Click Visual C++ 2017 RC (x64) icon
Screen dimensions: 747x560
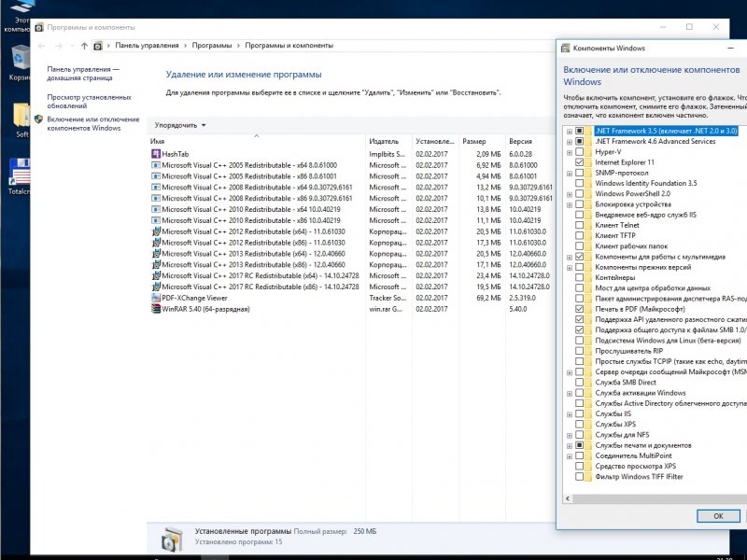(156, 275)
